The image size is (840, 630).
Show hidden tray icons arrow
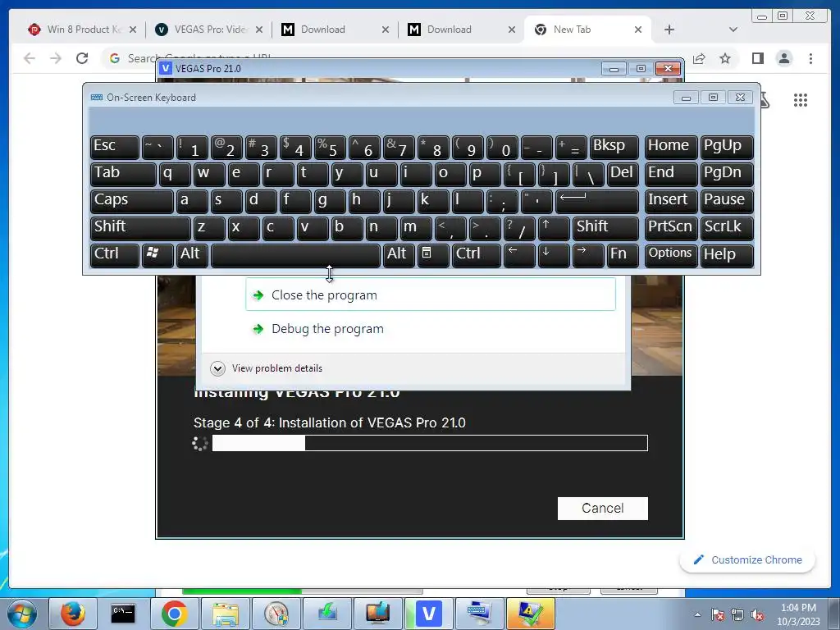[697, 615]
